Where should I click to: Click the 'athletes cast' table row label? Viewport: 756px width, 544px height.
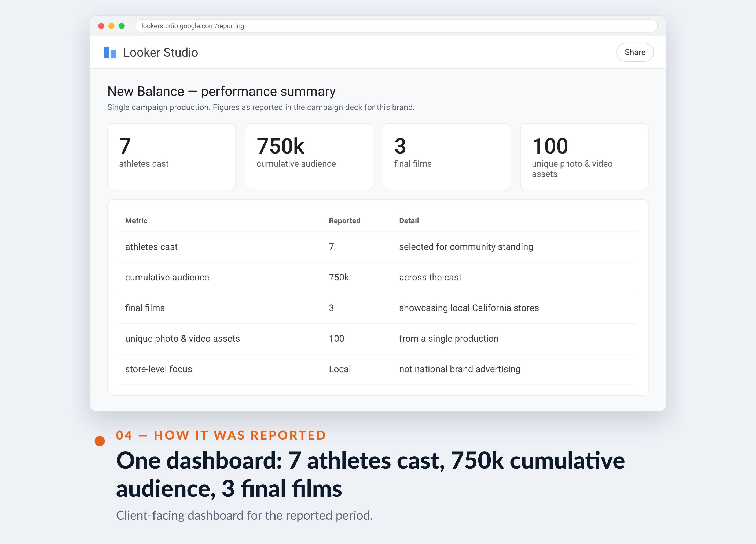tap(151, 247)
